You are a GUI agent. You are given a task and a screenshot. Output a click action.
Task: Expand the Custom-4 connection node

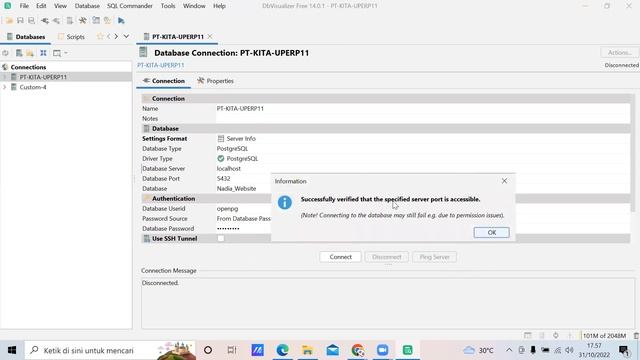4,87
